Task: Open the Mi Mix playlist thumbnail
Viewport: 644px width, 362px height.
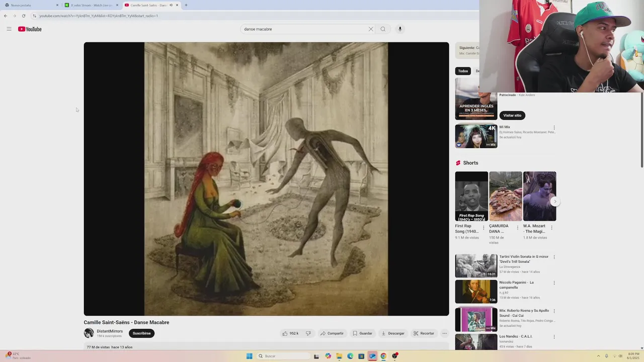Action: click(x=476, y=136)
